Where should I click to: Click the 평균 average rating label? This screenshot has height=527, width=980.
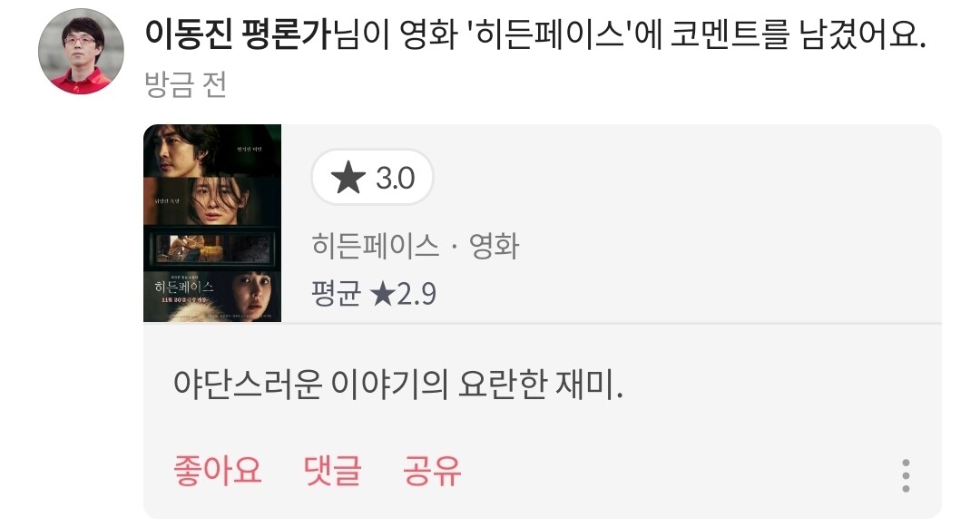click(337, 294)
